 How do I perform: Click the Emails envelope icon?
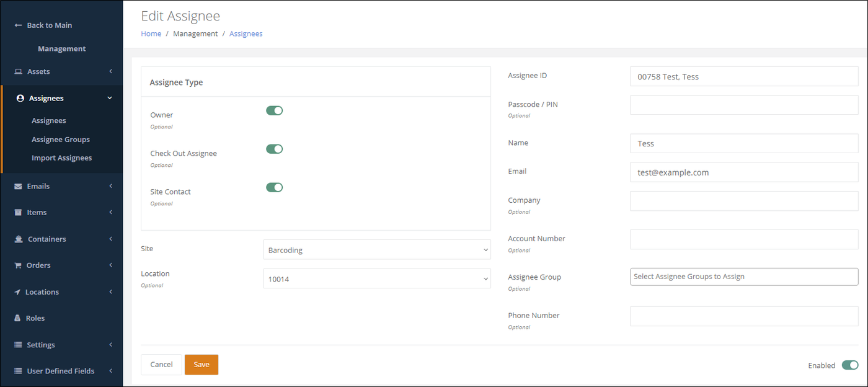coord(19,187)
